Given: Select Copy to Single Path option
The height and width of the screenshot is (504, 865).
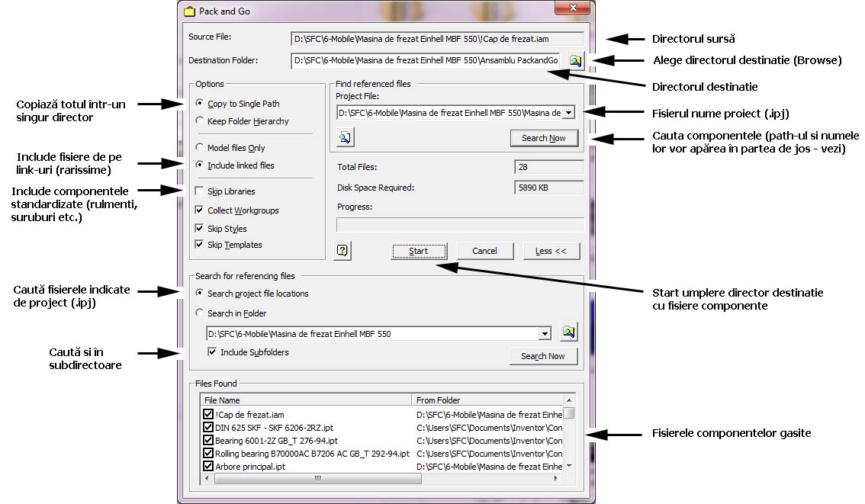Looking at the screenshot, I should 200,104.
